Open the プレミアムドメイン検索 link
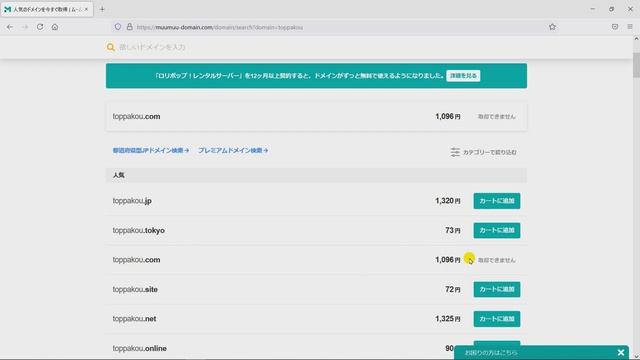The width and height of the screenshot is (640, 360). point(233,150)
